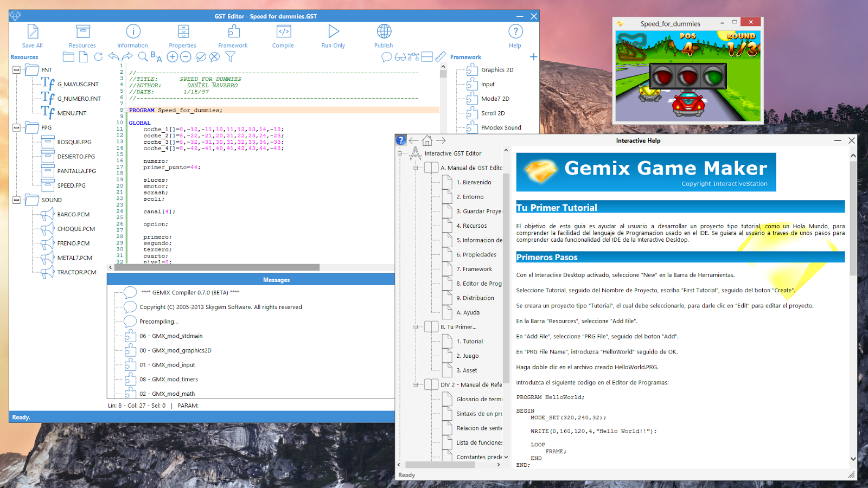Viewport: 868px width, 488px height.
Task: Collapse the B. Tu Primer... help node
Action: 416,327
